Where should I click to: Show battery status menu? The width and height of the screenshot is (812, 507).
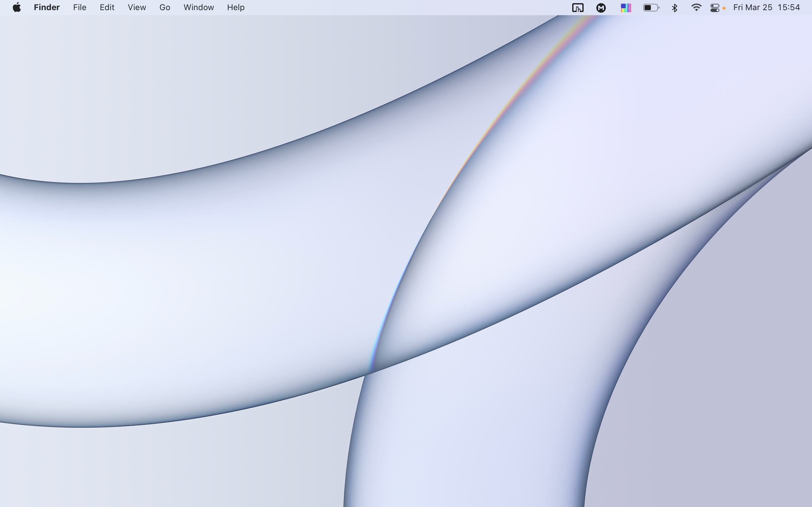point(651,7)
